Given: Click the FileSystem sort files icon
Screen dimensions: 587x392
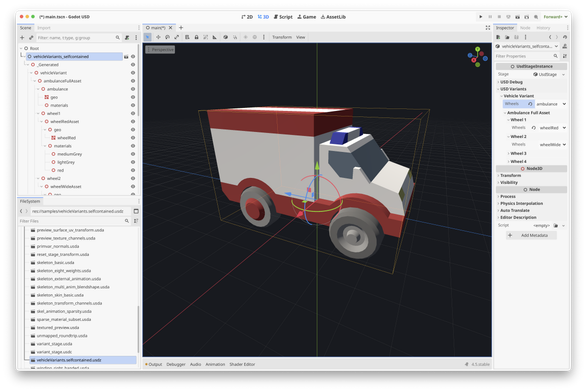Looking at the screenshot, I should pos(136,221).
